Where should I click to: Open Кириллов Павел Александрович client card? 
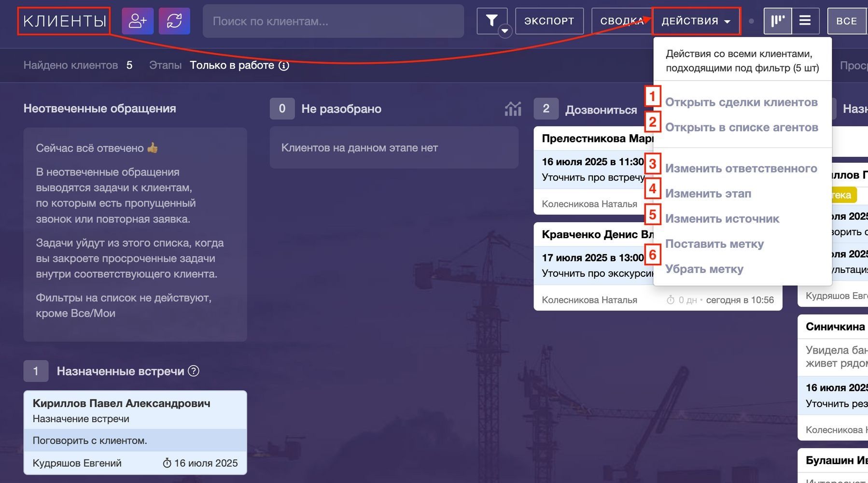pyautogui.click(x=135, y=432)
